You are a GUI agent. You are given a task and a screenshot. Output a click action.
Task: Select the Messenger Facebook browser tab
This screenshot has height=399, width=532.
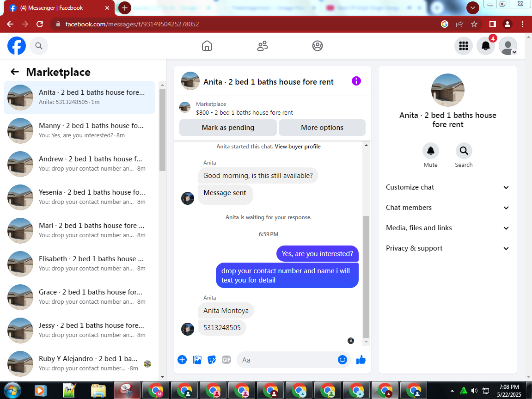[59, 8]
